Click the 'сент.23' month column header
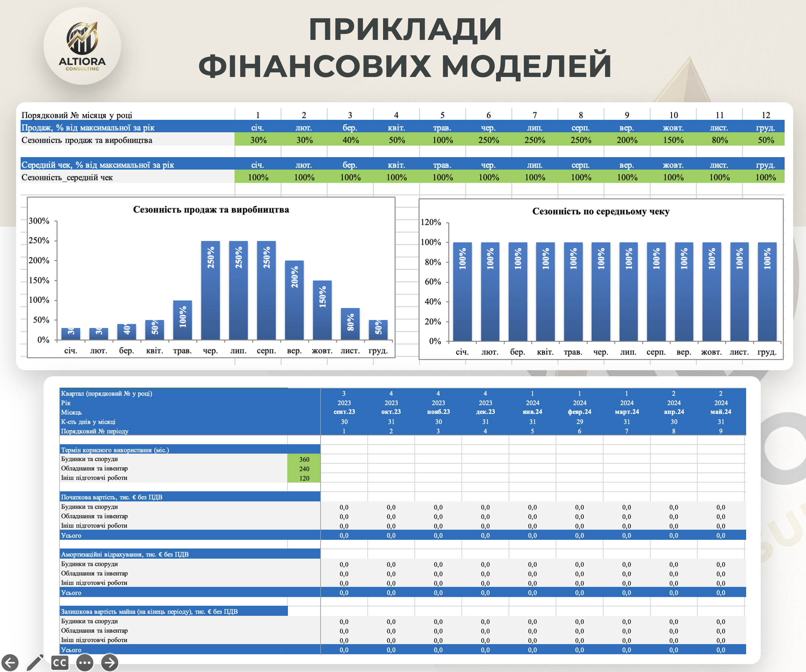 click(x=344, y=412)
